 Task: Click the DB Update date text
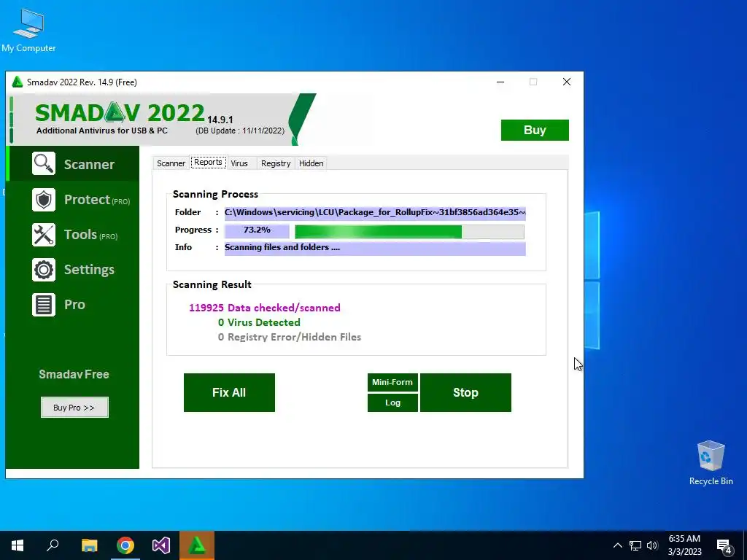pos(240,131)
